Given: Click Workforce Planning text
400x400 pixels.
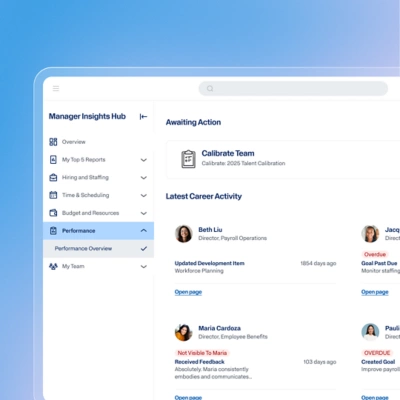Looking at the screenshot, I should tap(199, 271).
